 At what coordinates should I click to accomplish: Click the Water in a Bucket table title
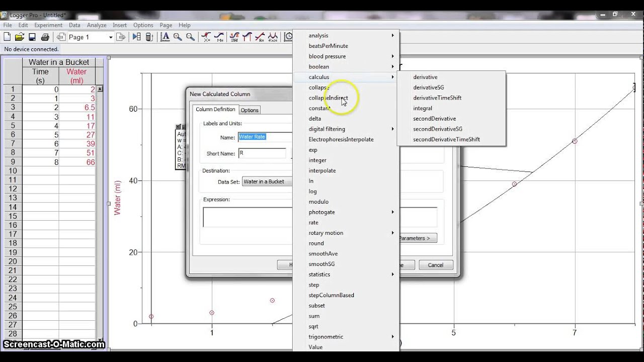click(x=59, y=62)
